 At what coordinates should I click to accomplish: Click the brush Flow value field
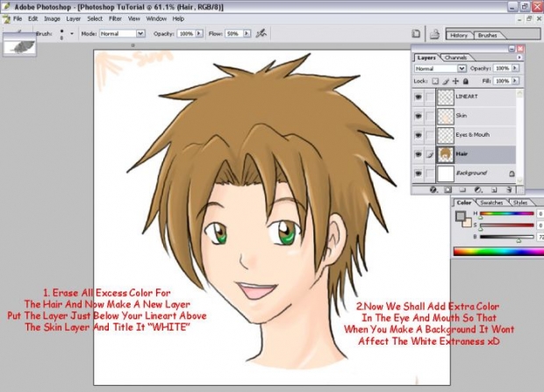click(x=233, y=33)
